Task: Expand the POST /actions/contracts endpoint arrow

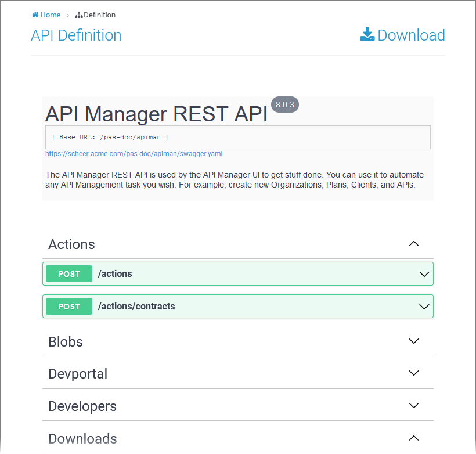Action: tap(424, 307)
